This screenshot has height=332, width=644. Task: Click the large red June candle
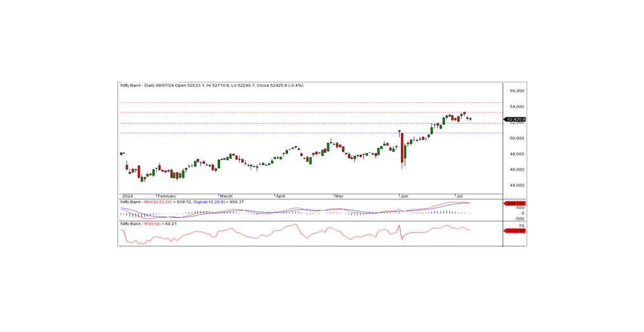pyautogui.click(x=402, y=148)
